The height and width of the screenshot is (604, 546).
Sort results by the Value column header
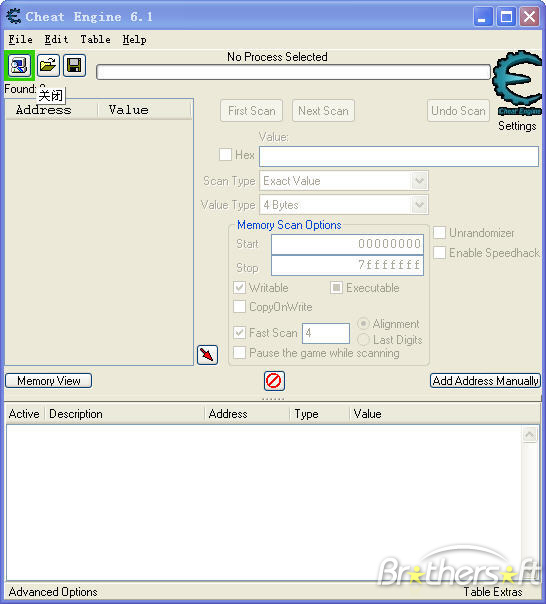pos(144,110)
